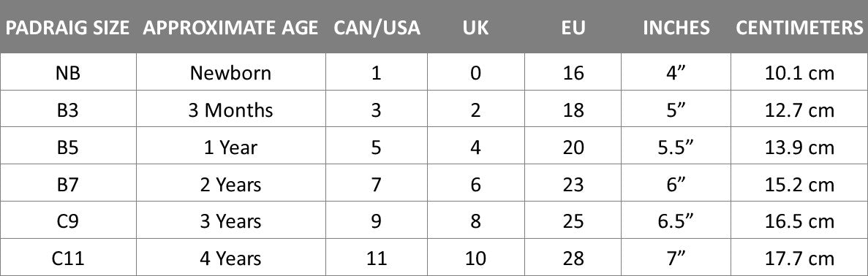Screen dimensions: 868x276
Task: Select the 15.2 cm cell
Action: click(799, 184)
